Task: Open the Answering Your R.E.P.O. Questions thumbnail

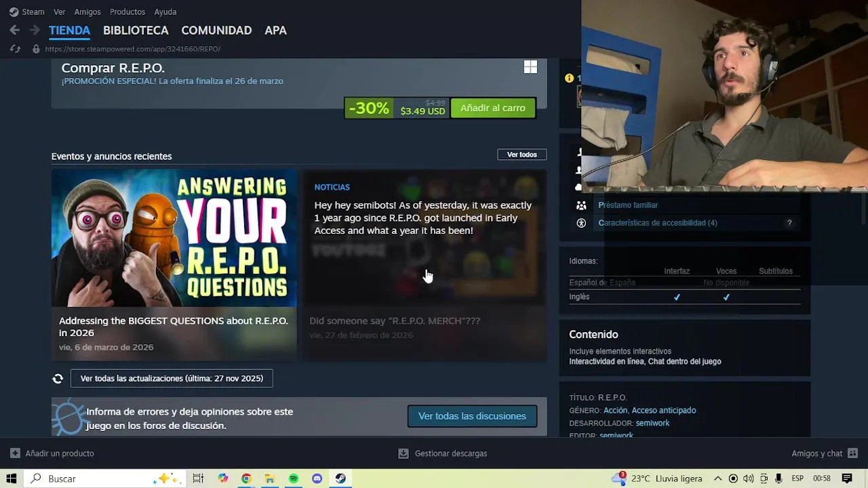Action: 174,238
